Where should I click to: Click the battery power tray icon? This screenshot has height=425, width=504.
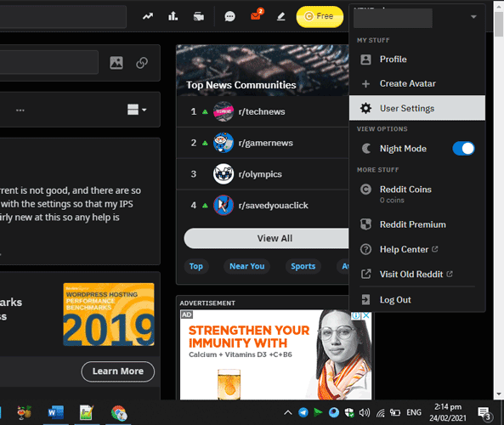coord(394,412)
